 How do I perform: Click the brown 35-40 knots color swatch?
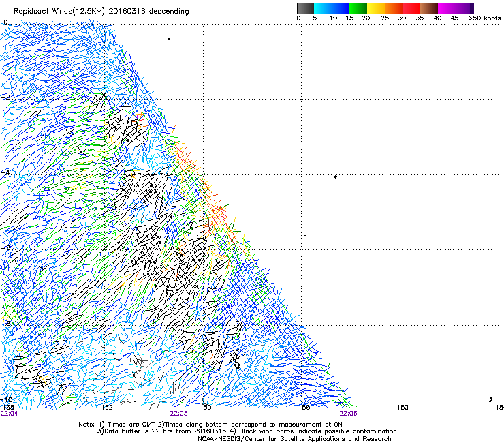[x=429, y=8]
